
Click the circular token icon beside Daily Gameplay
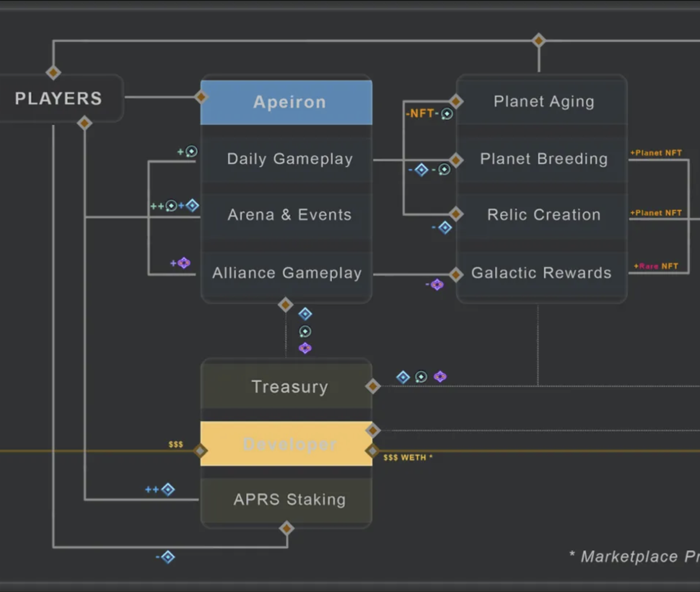click(191, 151)
